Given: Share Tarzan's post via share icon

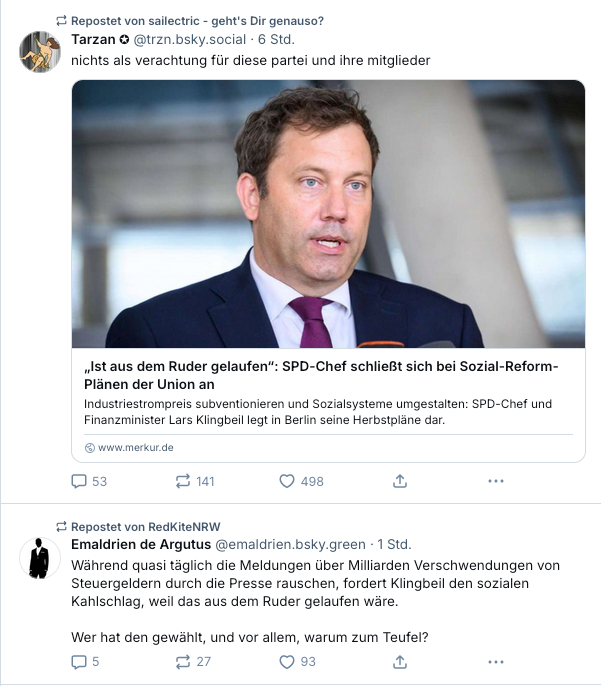Looking at the screenshot, I should pyautogui.click(x=400, y=481).
